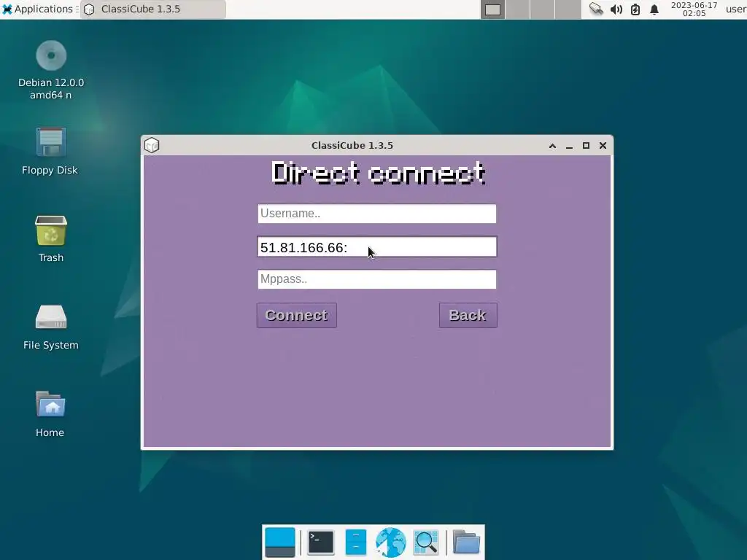Launch the Terminal from the dock
747x560 pixels.
(x=321, y=542)
